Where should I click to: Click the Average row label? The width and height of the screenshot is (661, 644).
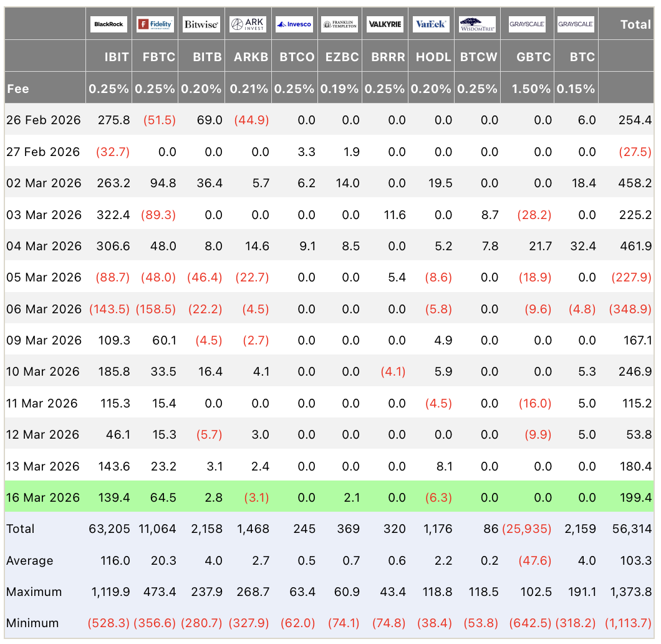[x=31, y=560]
